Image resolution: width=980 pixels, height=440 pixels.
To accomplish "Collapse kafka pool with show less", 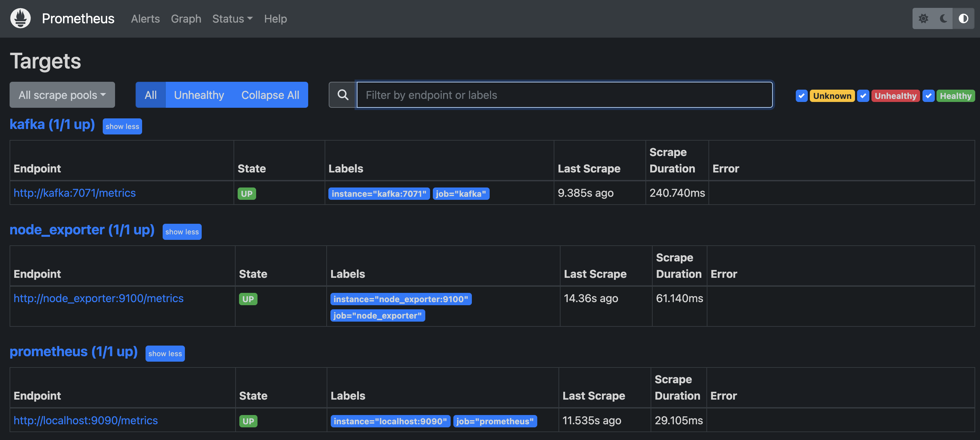I will (122, 126).
